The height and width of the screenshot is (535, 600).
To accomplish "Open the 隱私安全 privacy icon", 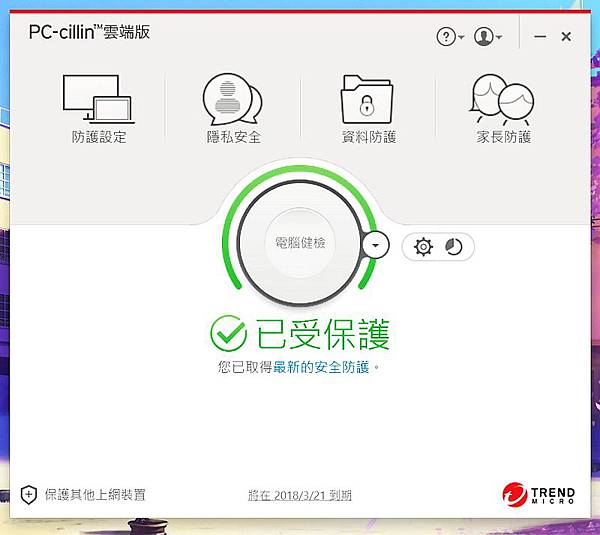I will (233, 99).
